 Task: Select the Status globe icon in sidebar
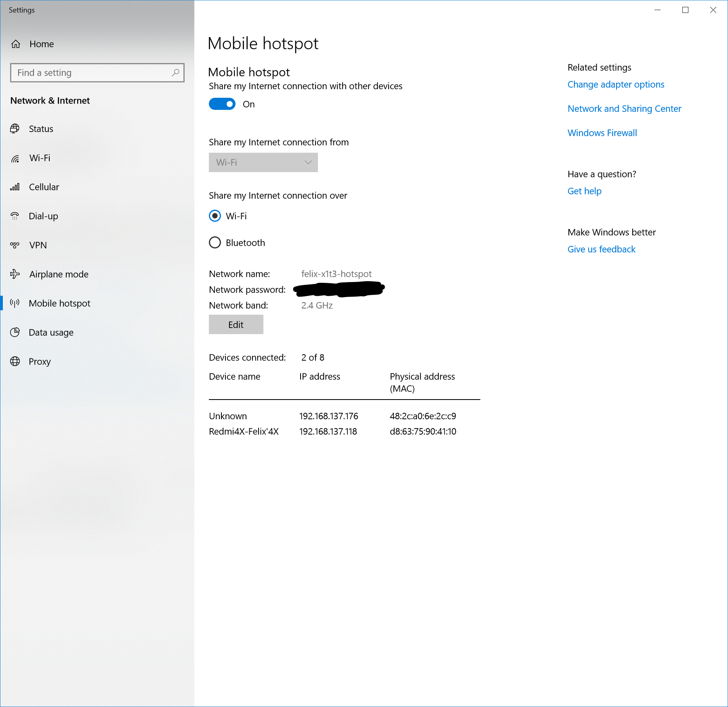pyautogui.click(x=15, y=128)
